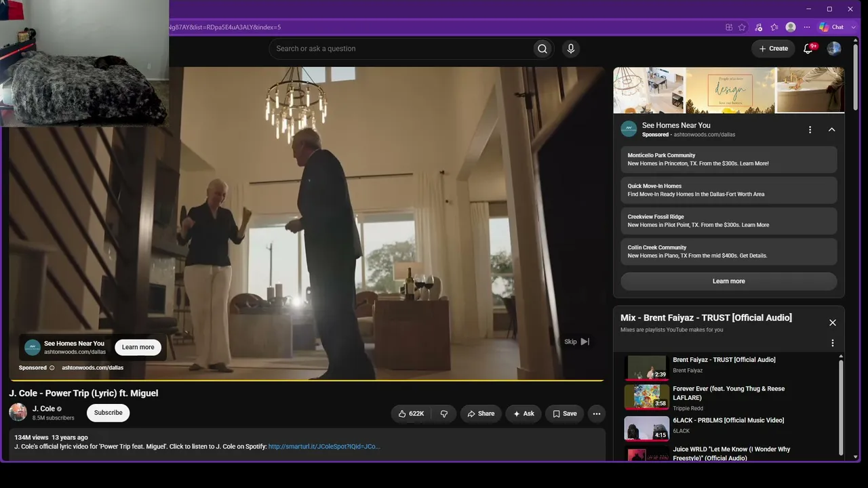868x488 pixels.
Task: Open browser split screen / apps icon
Action: (729, 27)
